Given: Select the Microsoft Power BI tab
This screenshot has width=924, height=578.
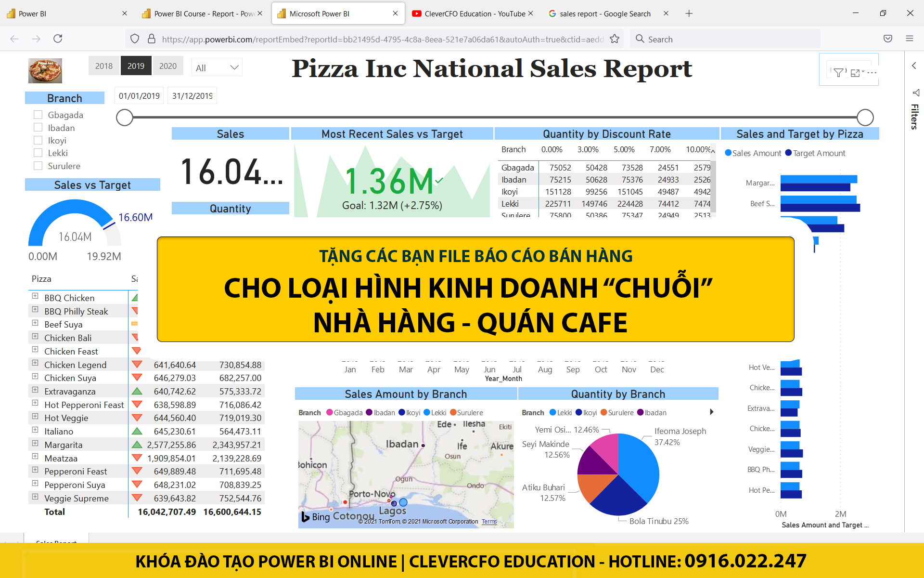Looking at the screenshot, I should click(x=337, y=13).
